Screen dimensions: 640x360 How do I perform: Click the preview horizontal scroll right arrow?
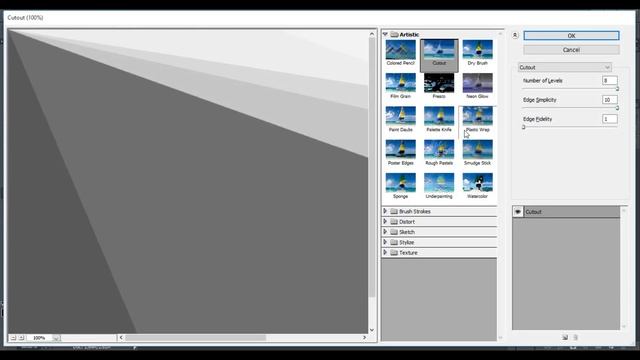pyautogui.click(x=364, y=338)
